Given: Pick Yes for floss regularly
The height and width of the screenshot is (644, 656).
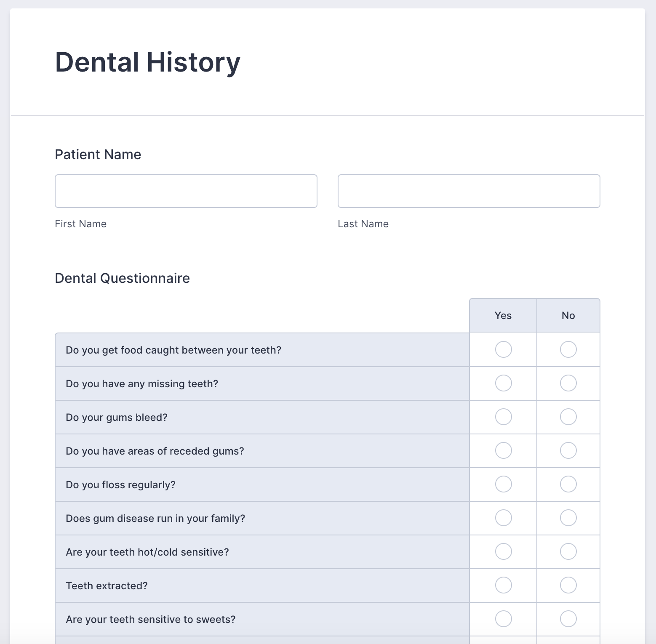Looking at the screenshot, I should coord(503,484).
